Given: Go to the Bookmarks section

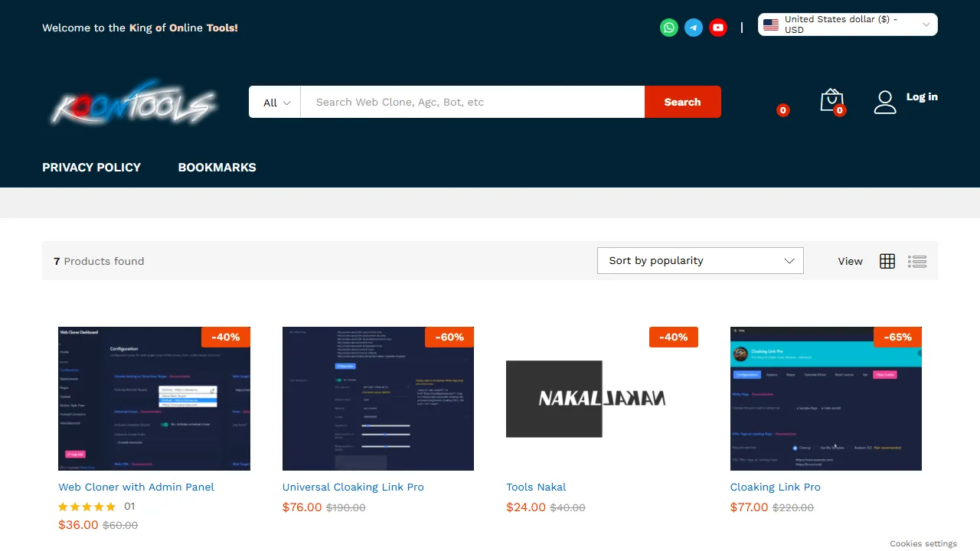Looking at the screenshot, I should click(217, 167).
